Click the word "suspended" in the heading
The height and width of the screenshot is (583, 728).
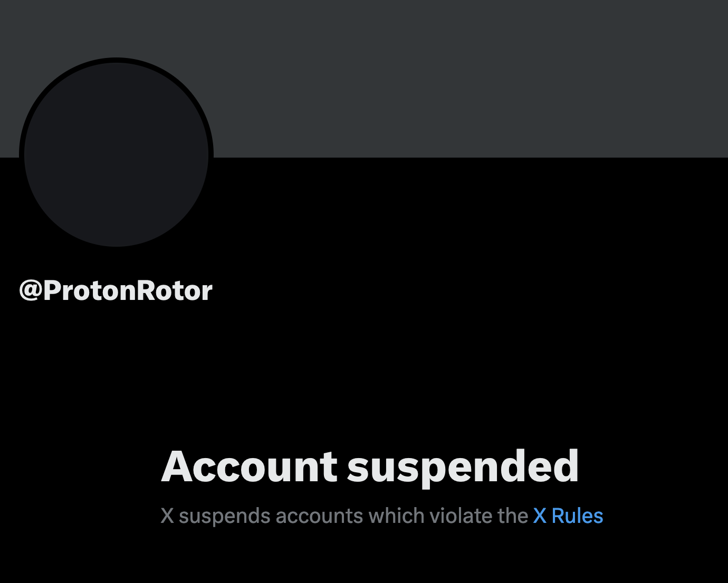(463, 467)
